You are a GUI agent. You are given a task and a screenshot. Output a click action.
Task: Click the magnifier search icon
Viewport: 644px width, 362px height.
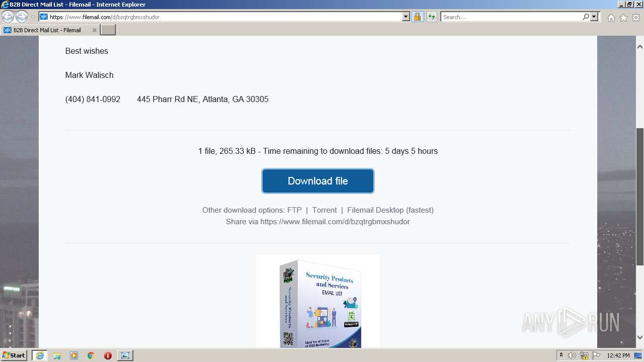[586, 17]
